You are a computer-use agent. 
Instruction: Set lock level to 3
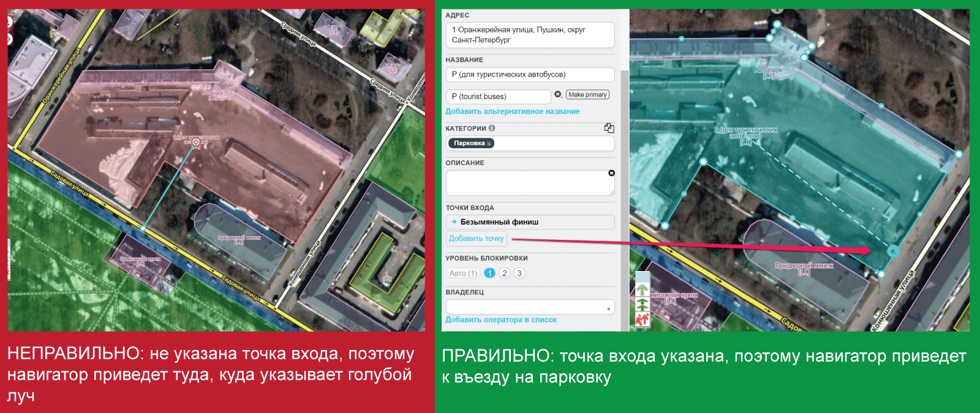[519, 273]
